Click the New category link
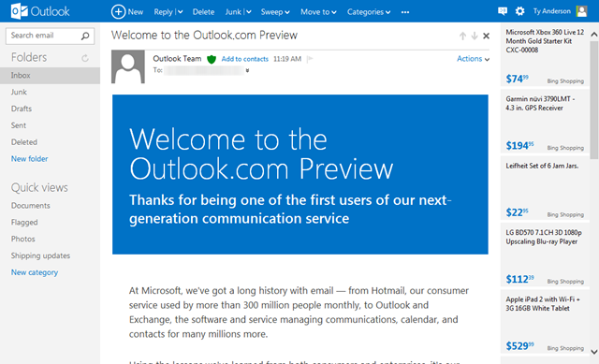The width and height of the screenshot is (599, 364). [x=35, y=272]
